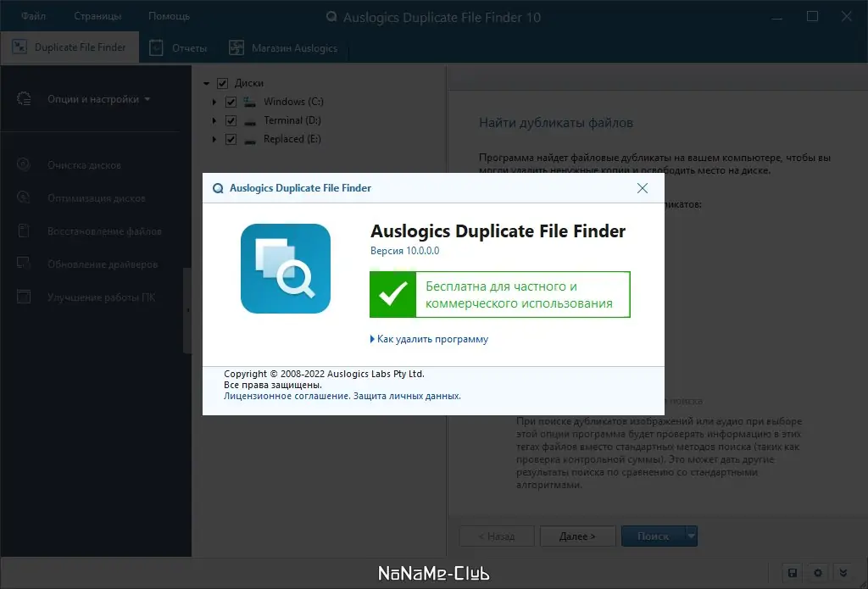
Task: Select the Replaced (E:) drive icon
Action: coord(250,141)
